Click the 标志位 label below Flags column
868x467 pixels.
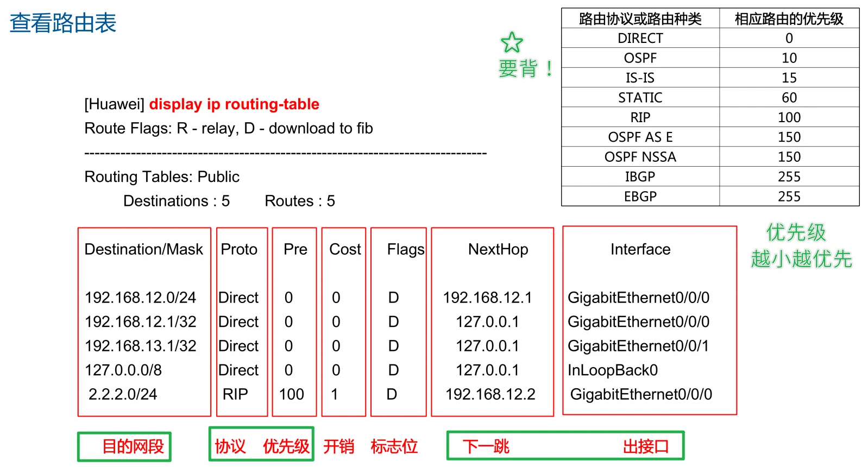[x=394, y=446]
